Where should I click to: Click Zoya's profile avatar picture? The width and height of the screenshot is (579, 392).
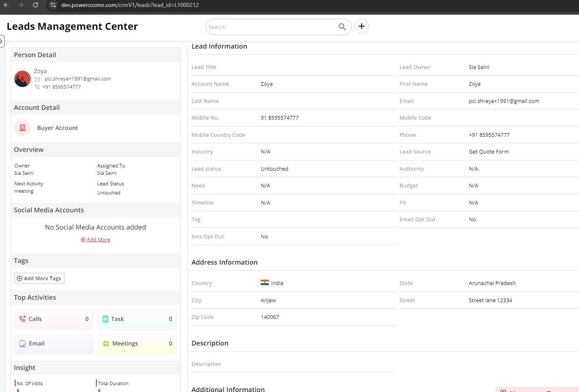click(x=22, y=79)
